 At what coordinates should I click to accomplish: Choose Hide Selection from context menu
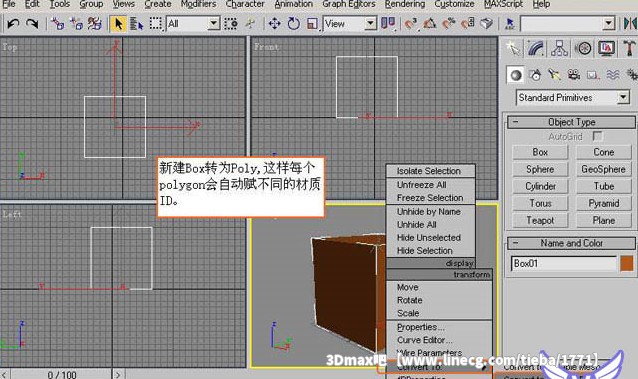[x=424, y=251]
